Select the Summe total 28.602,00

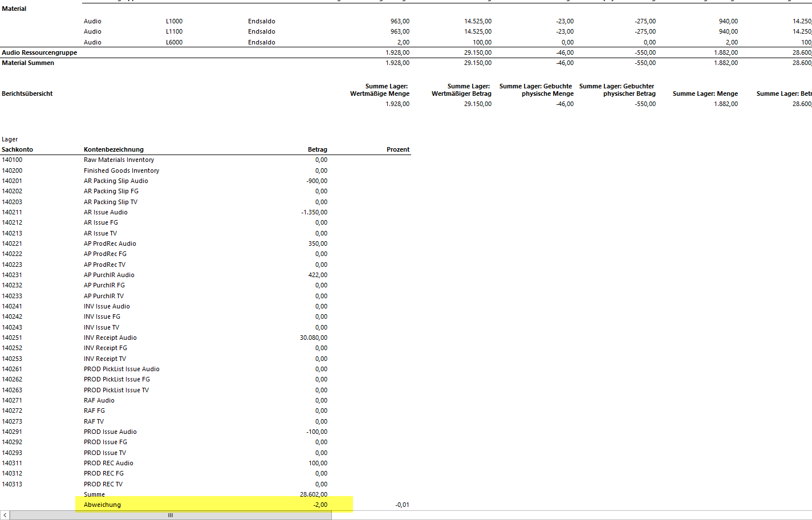point(314,494)
